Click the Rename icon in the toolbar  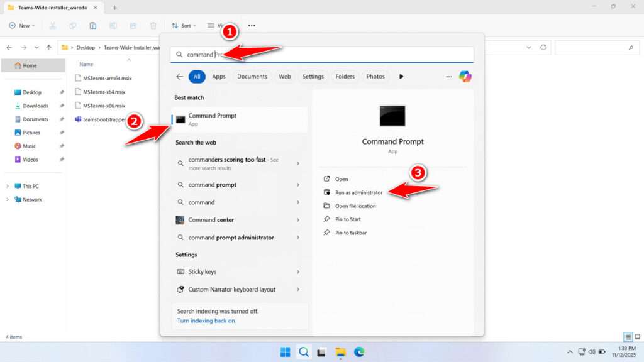(x=113, y=25)
